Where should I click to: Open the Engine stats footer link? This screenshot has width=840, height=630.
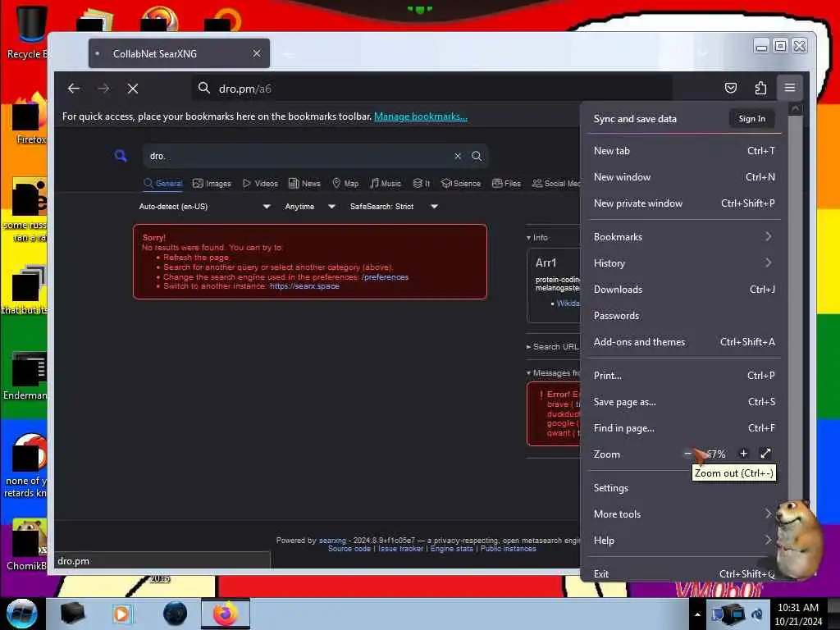click(452, 549)
